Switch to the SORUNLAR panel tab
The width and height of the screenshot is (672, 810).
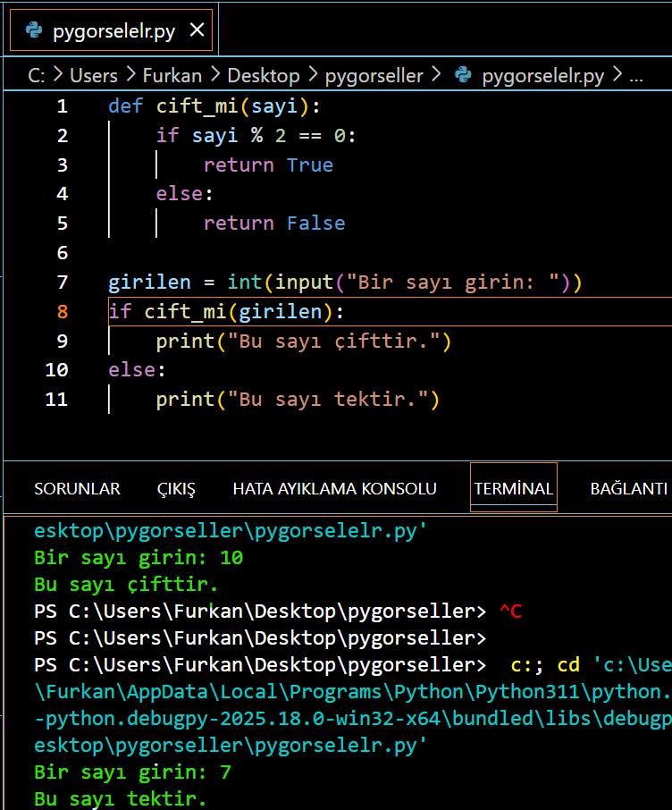pos(77,489)
